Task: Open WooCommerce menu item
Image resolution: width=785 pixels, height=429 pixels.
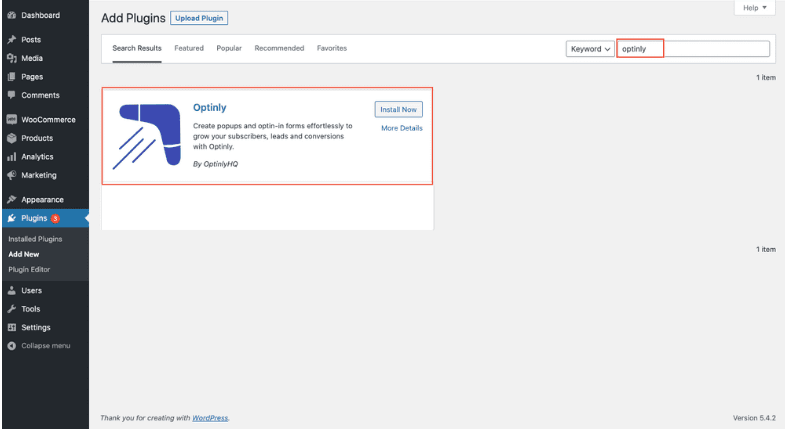Action: (x=45, y=120)
